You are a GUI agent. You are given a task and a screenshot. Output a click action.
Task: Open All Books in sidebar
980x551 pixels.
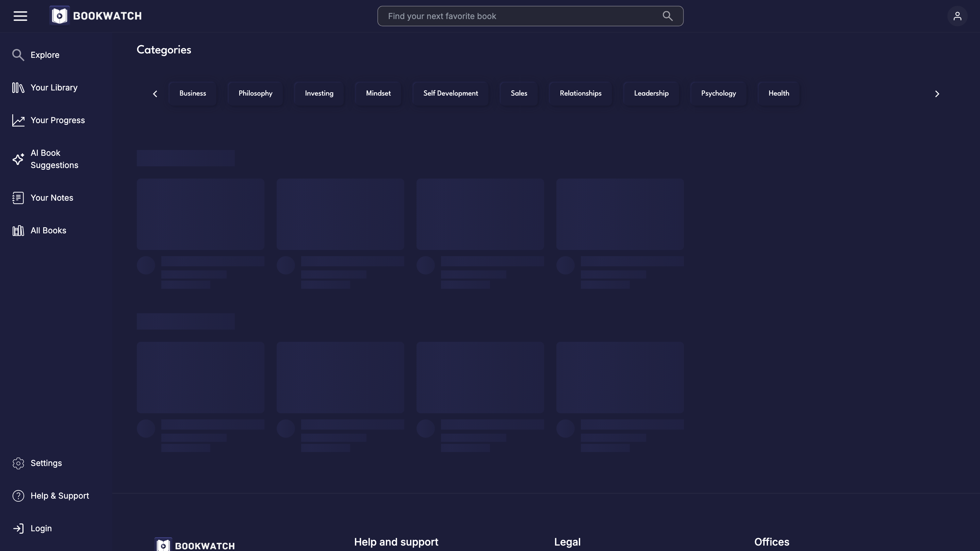[48, 231]
